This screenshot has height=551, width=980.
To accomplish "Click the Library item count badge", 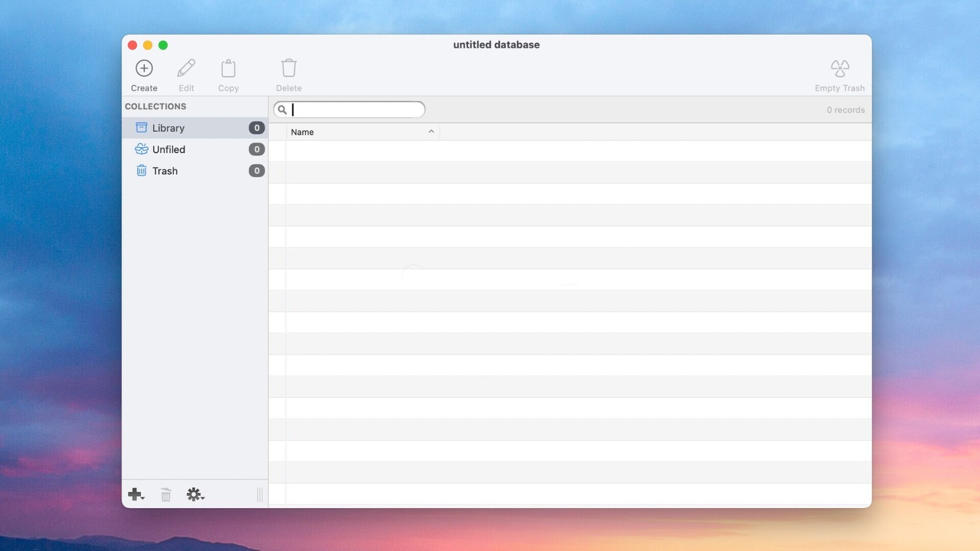I will click(257, 128).
